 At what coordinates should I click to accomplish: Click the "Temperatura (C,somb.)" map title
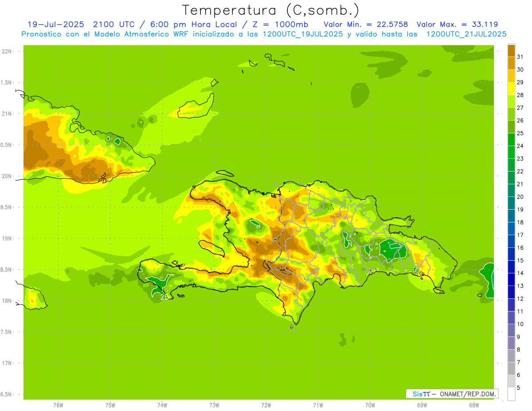point(271,10)
